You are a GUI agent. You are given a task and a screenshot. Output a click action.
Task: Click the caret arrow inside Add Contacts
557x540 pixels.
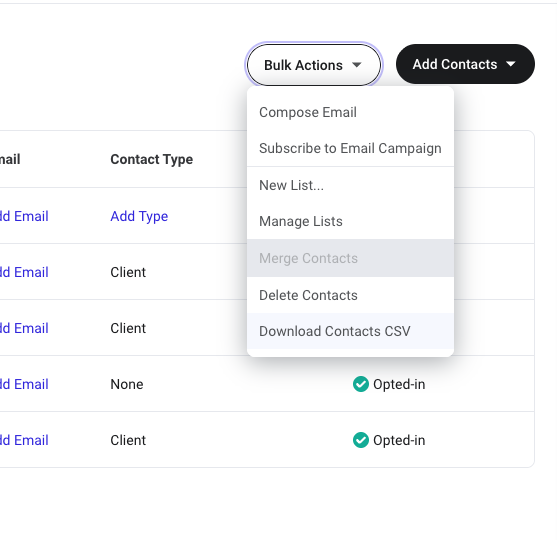[511, 64]
